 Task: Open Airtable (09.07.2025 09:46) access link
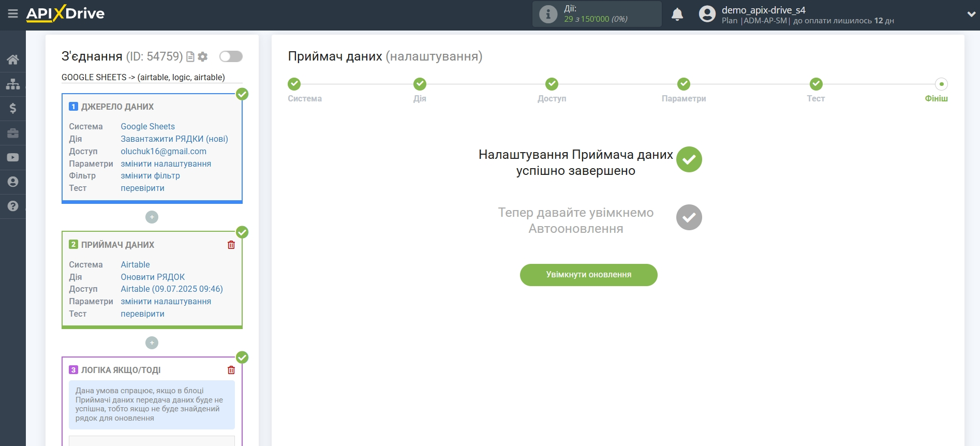[172, 289]
